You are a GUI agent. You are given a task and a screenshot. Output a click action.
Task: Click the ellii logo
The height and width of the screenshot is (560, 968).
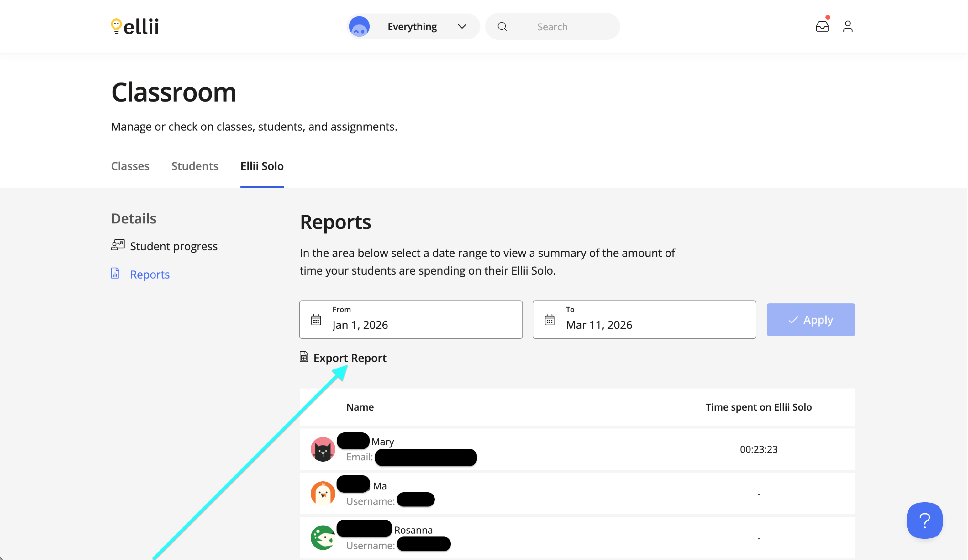tap(135, 26)
